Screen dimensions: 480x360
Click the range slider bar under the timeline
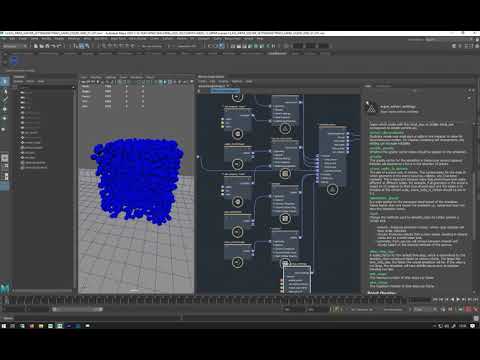click(x=78, y=309)
